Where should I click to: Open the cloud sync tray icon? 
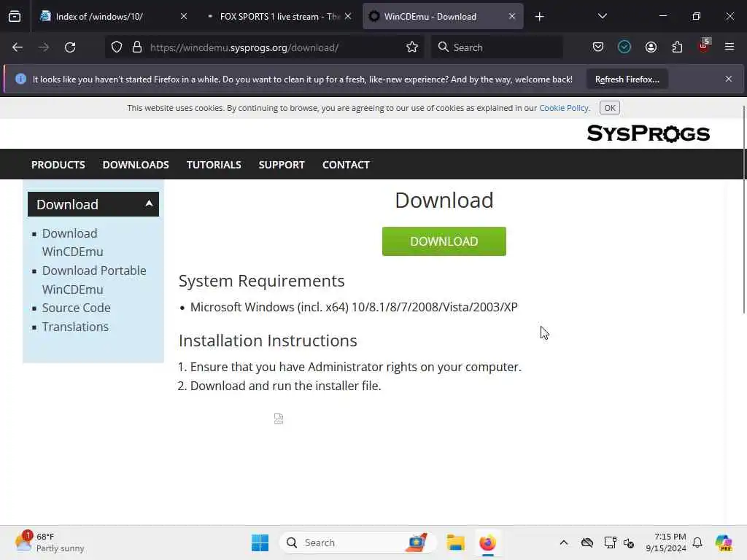click(587, 542)
